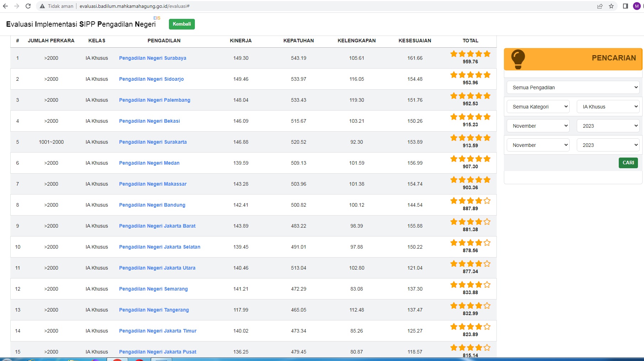Click the 'Tidak aman' security warning icon

point(42,6)
